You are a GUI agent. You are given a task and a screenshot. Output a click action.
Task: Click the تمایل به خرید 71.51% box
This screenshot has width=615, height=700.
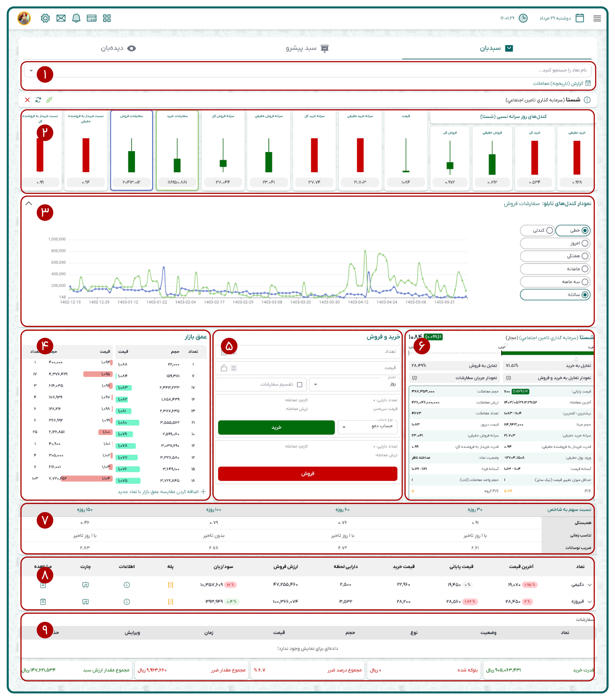point(548,366)
